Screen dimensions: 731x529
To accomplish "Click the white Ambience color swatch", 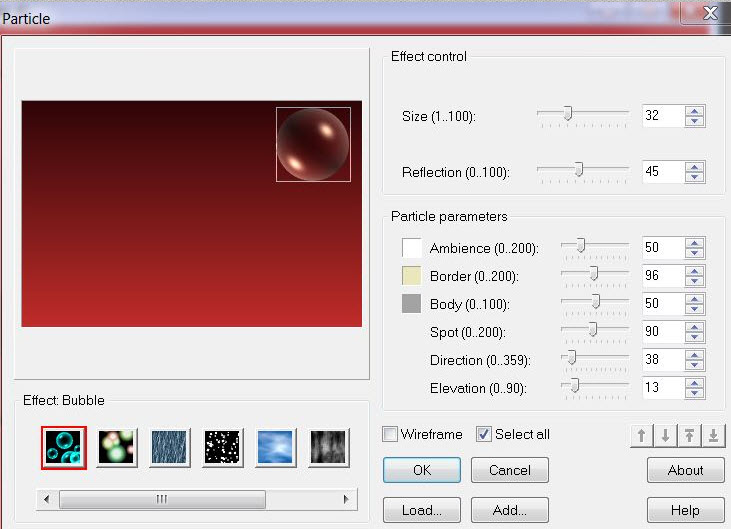I will (x=412, y=247).
